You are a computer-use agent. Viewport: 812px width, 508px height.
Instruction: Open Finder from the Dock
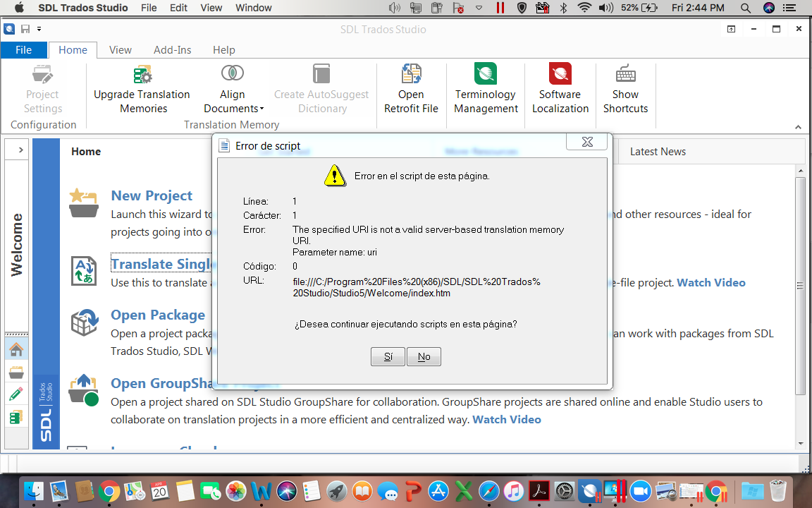34,491
